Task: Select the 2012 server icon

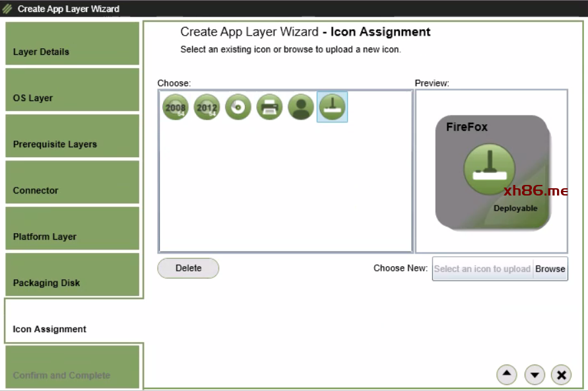Action: click(x=207, y=107)
